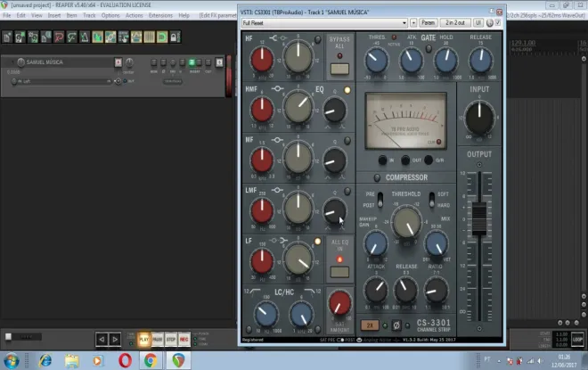Image resolution: width=588 pixels, height=370 pixels.
Task: Open the Extensions menu
Action: click(x=160, y=15)
